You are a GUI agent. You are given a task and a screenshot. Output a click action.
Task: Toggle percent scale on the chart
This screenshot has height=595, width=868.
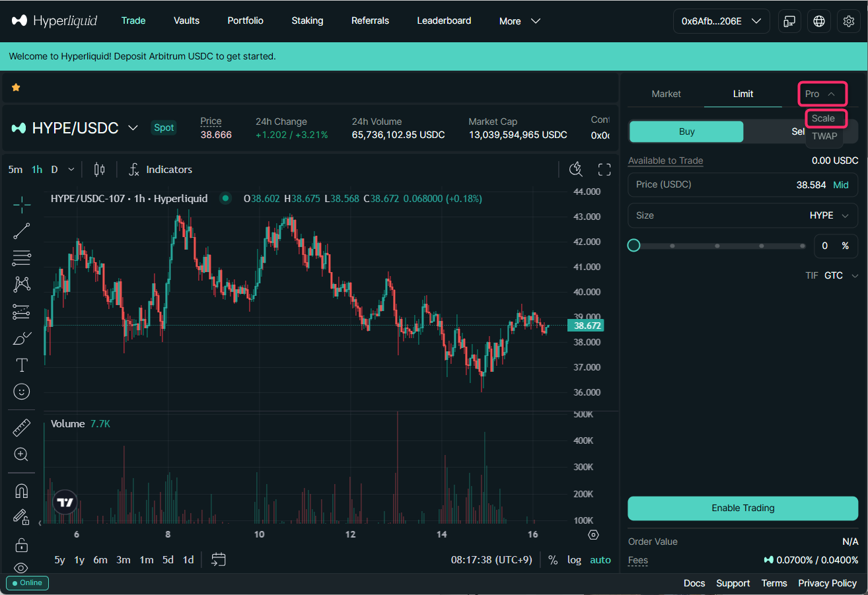coord(553,560)
